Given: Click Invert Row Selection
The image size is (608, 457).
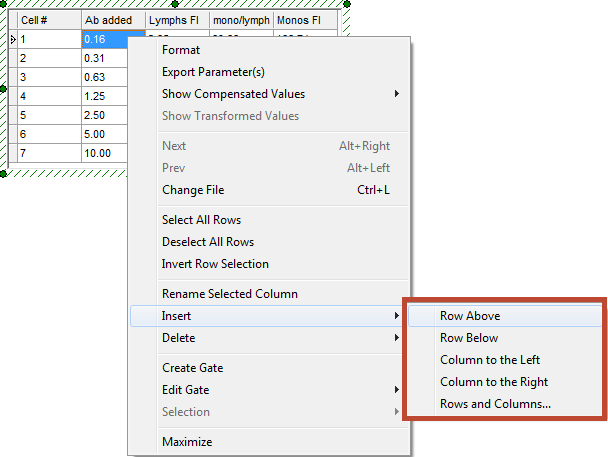Looking at the screenshot, I should point(215,264).
